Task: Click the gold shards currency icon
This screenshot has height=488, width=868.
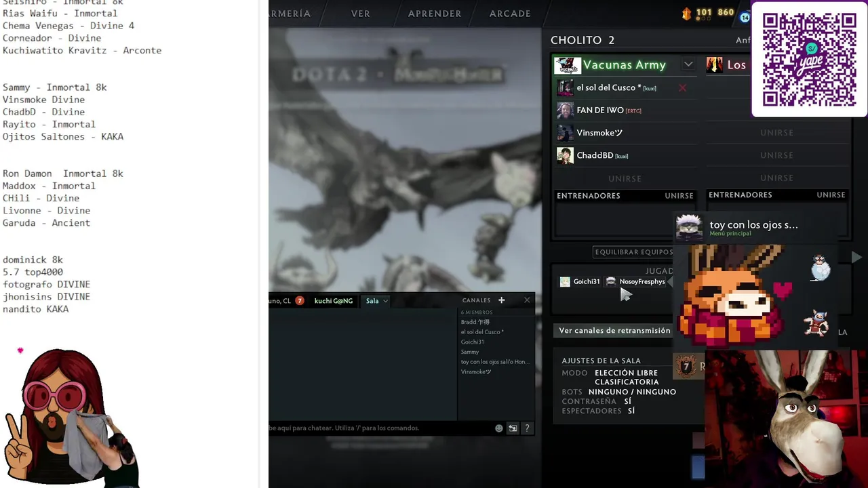Action: click(686, 13)
